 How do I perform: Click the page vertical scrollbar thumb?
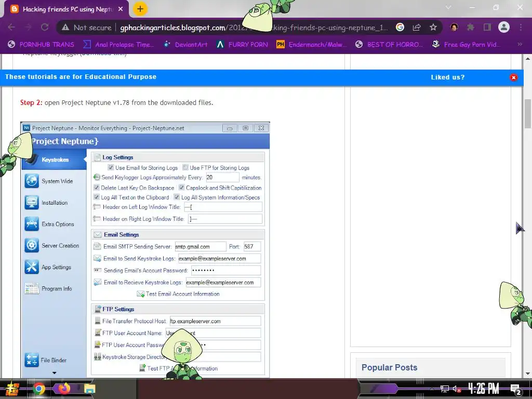pyautogui.click(x=528, y=113)
